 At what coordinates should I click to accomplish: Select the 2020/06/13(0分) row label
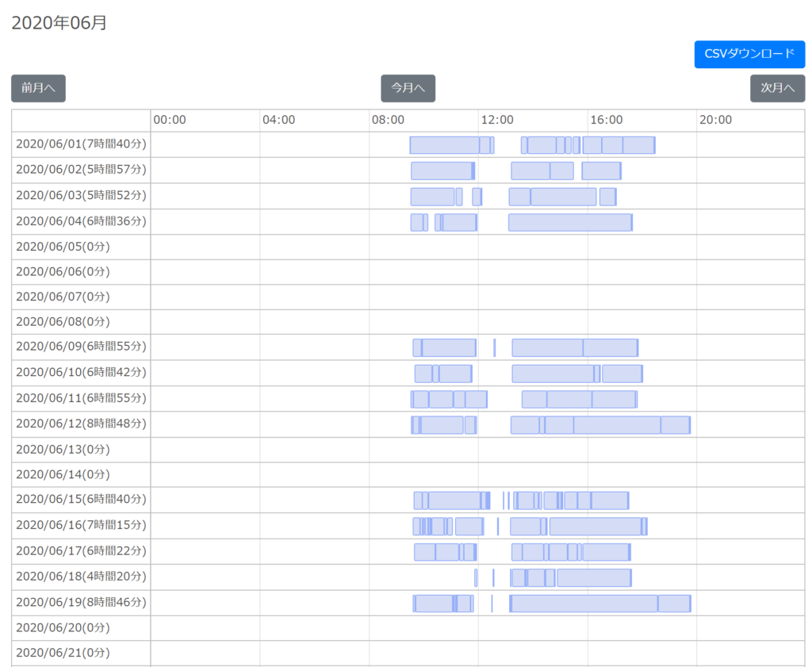pyautogui.click(x=63, y=450)
